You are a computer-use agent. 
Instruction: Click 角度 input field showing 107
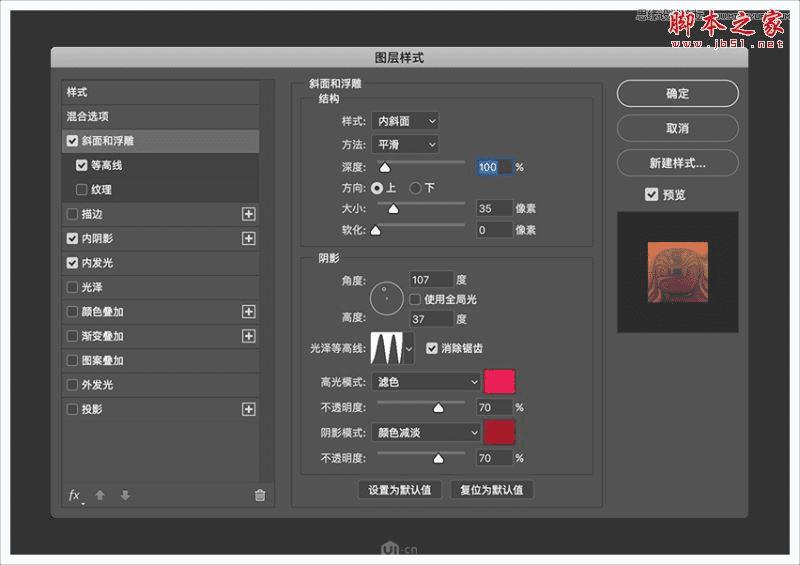click(431, 280)
